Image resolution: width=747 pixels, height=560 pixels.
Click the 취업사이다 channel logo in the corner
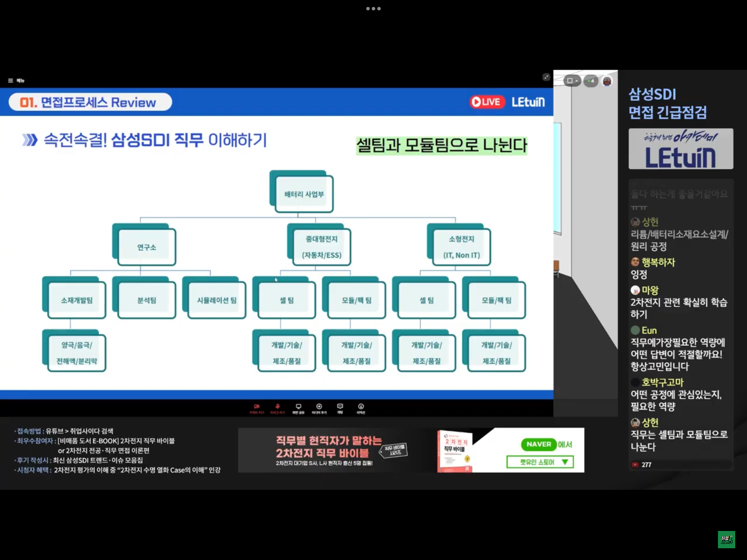tap(726, 539)
